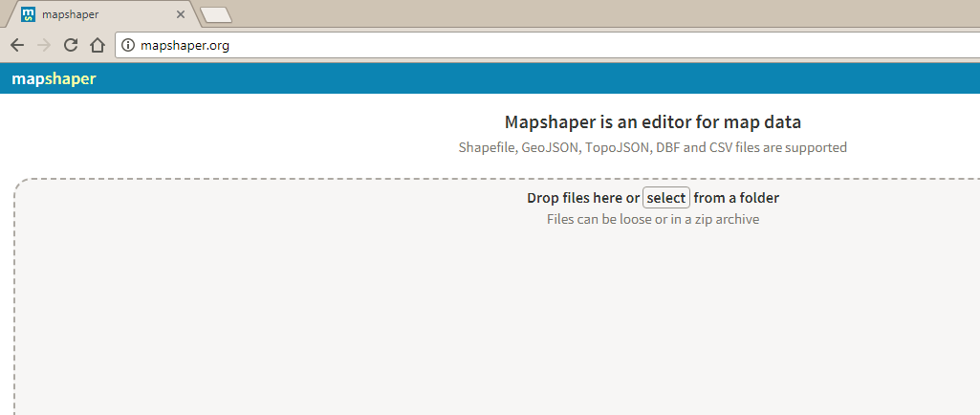
Task: Click 'Mapshaper is an editor for map data' heading
Action: 653,121
